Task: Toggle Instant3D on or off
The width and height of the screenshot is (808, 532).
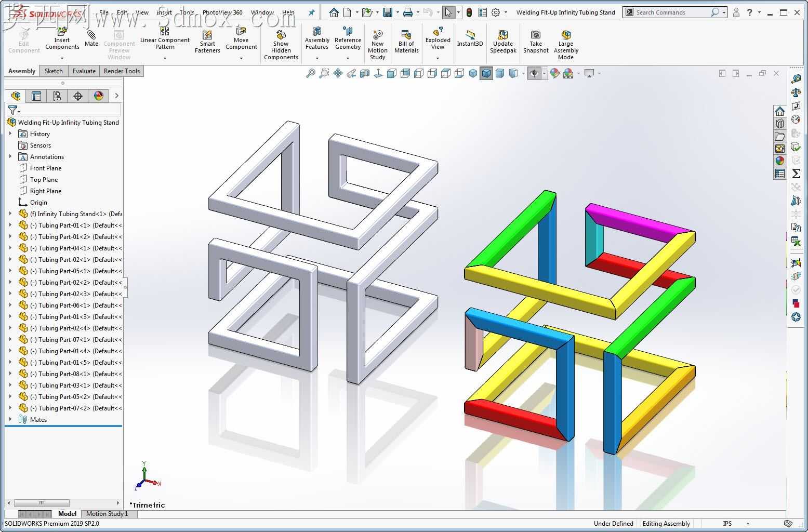Action: (470, 38)
